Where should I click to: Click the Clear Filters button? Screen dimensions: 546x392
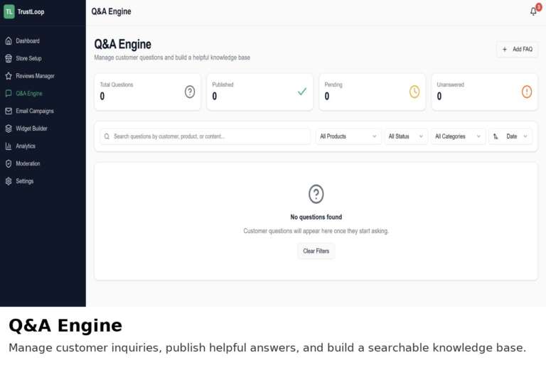(316, 251)
